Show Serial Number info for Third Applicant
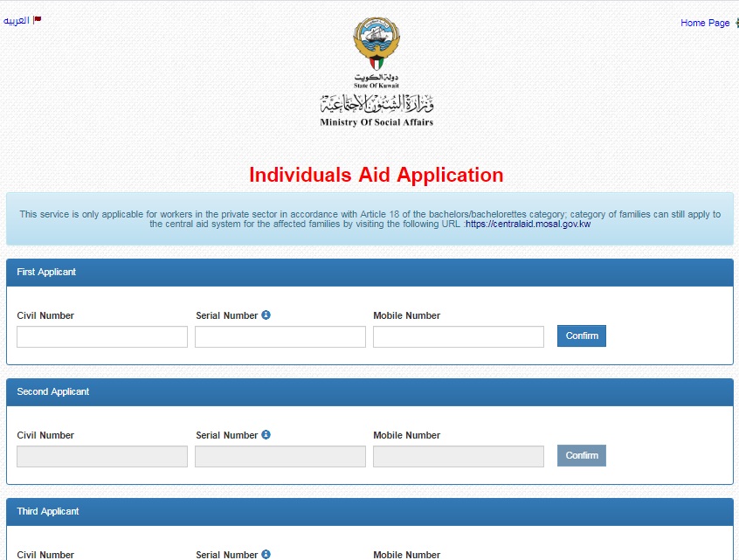The image size is (739, 560). click(266, 555)
